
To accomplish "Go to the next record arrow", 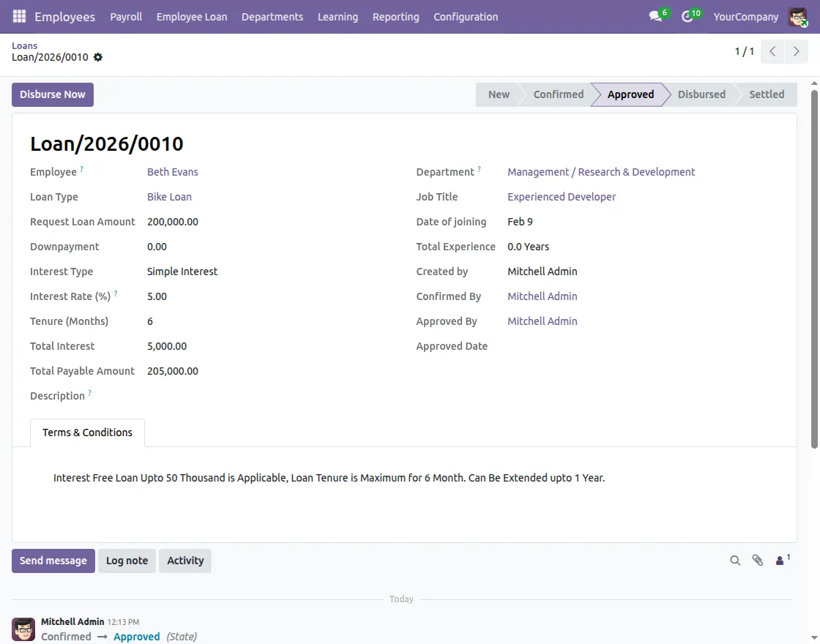I will [x=796, y=51].
